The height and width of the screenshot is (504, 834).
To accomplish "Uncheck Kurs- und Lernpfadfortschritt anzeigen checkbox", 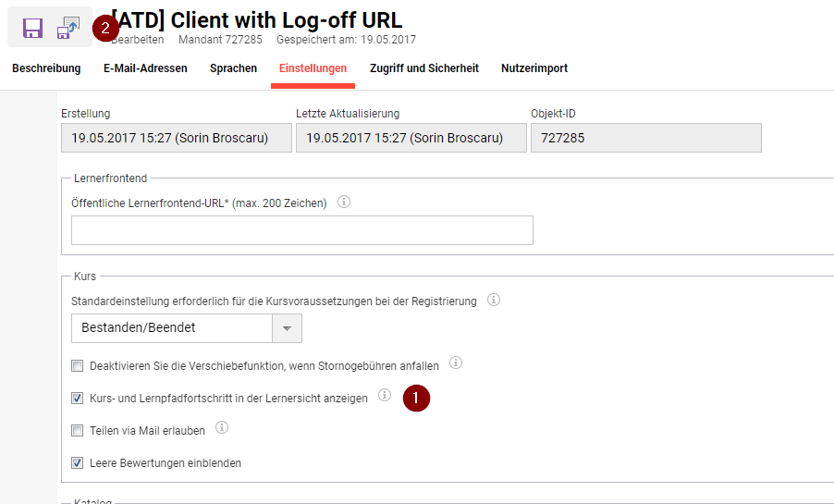I will [78, 399].
